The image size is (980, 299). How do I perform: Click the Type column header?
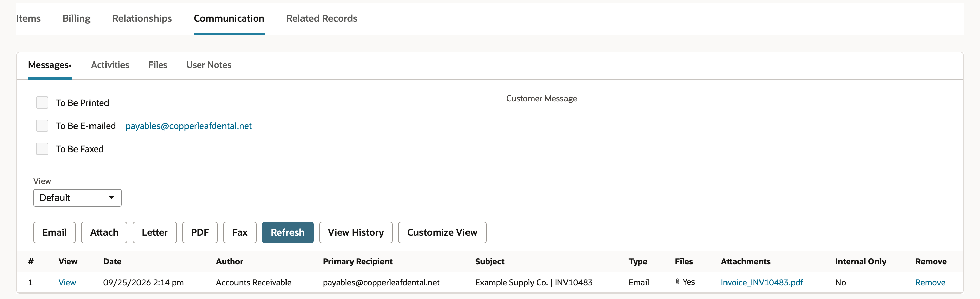tap(638, 261)
